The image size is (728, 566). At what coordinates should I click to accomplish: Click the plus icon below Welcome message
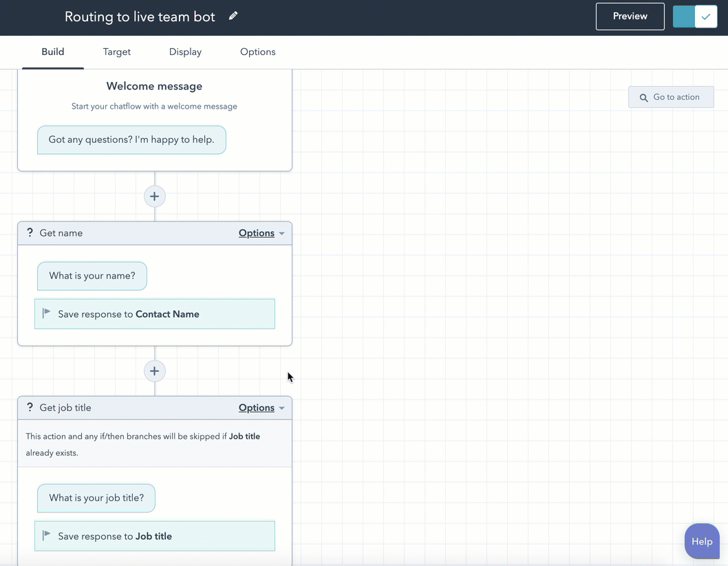[154, 196]
